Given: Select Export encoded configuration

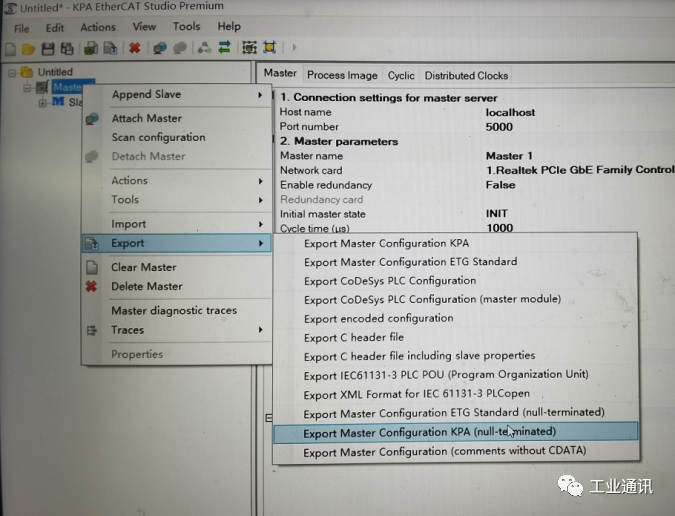Looking at the screenshot, I should [x=456, y=318].
